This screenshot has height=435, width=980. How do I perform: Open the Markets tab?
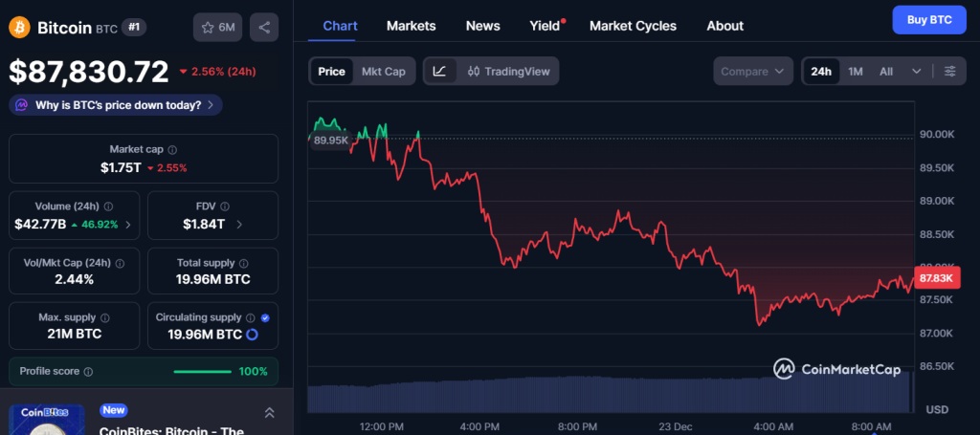tap(411, 26)
